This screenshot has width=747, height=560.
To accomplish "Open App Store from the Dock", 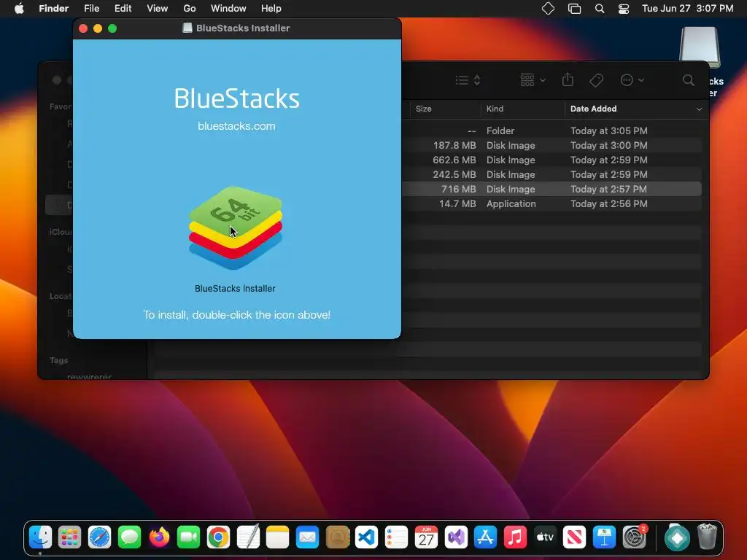I will [485, 537].
